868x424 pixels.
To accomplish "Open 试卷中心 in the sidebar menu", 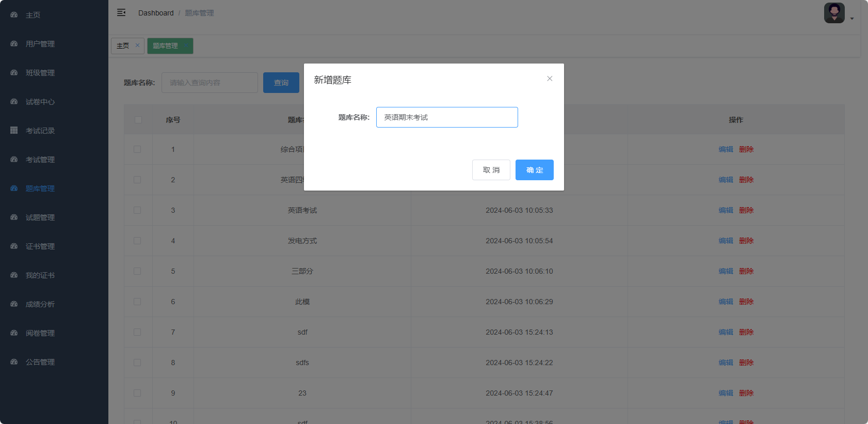I will 40,102.
